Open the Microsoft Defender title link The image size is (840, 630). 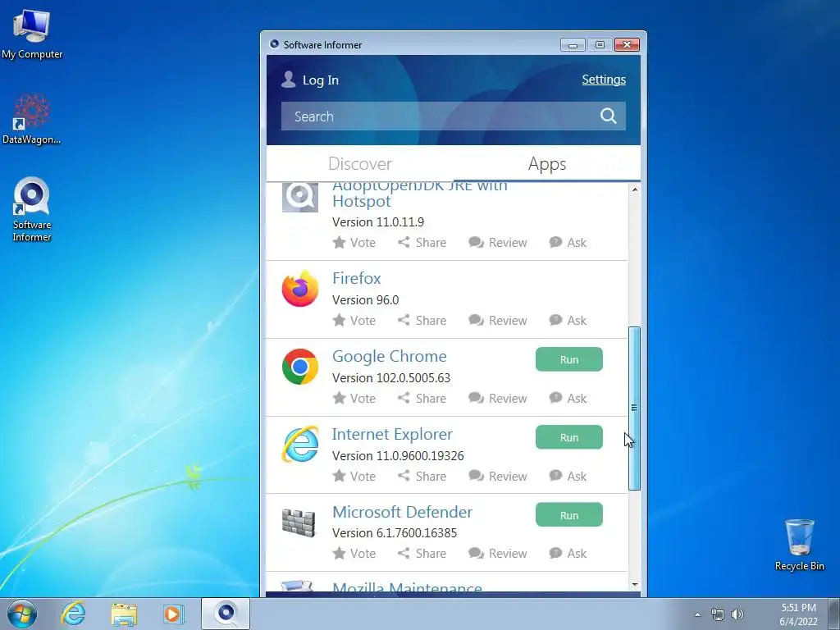pos(402,512)
